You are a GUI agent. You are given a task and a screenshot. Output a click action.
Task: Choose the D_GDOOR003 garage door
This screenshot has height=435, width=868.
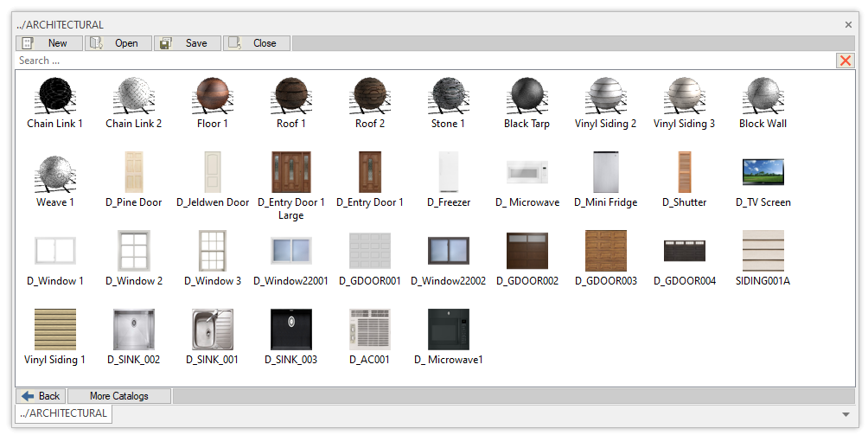coord(606,252)
